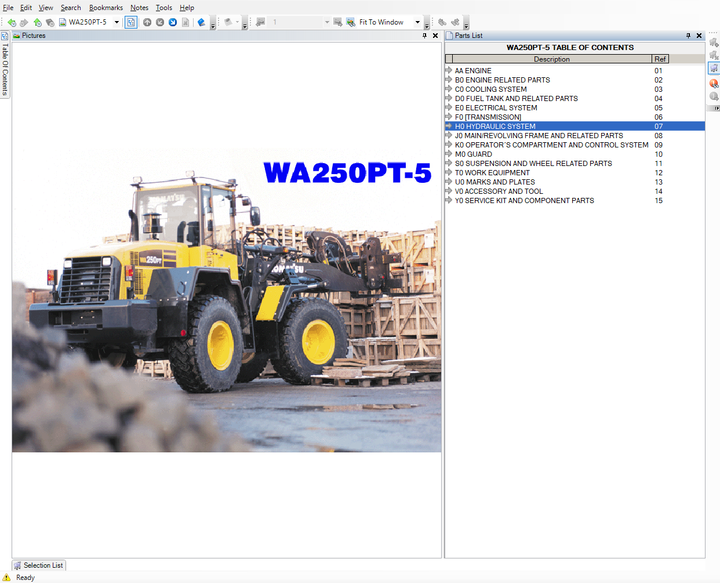
Task: Open Edit menu
Action: coord(26,8)
